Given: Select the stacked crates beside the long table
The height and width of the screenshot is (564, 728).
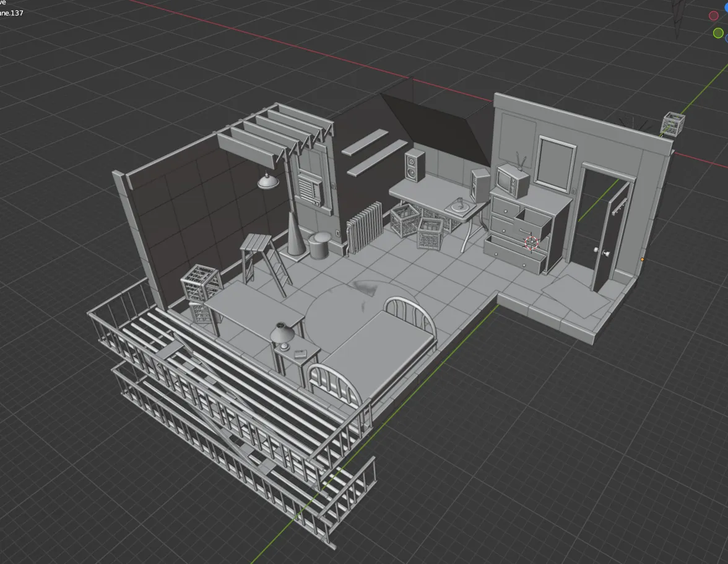Looking at the screenshot, I should click(x=202, y=293).
